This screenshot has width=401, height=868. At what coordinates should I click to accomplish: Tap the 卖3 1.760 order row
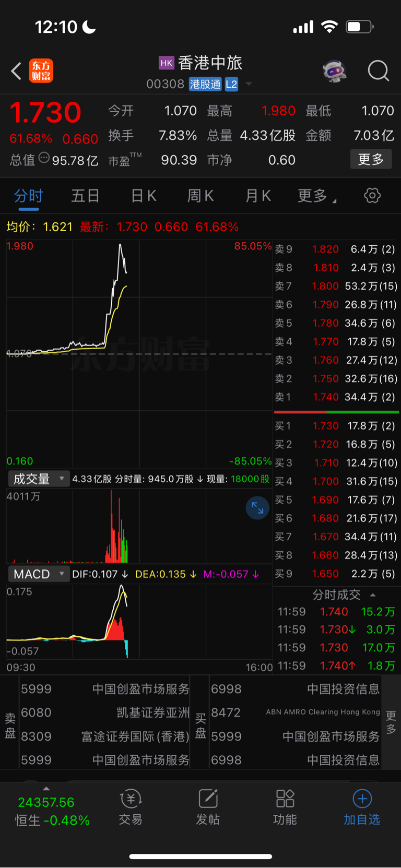pos(336,360)
